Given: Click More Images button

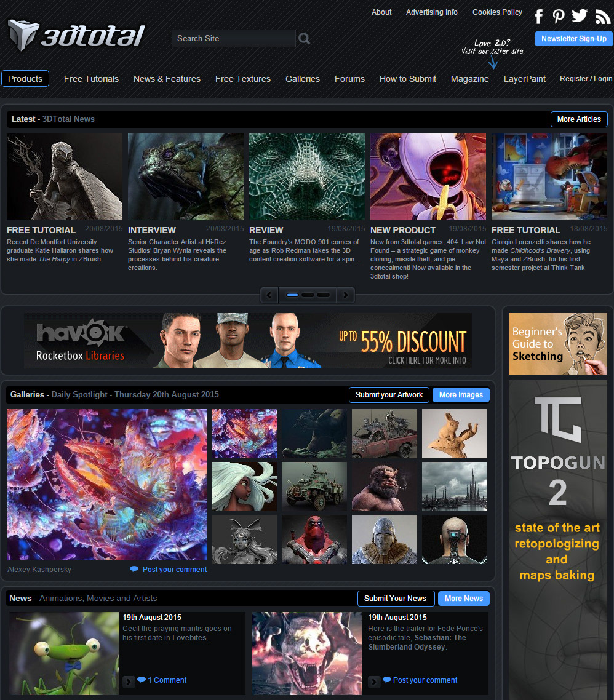Looking at the screenshot, I should (x=461, y=395).
